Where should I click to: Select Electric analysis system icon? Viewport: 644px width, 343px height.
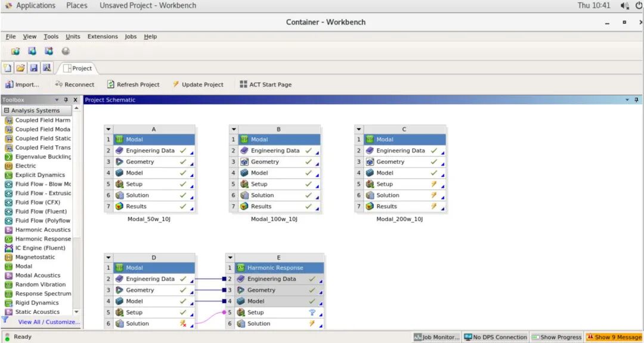(8, 166)
